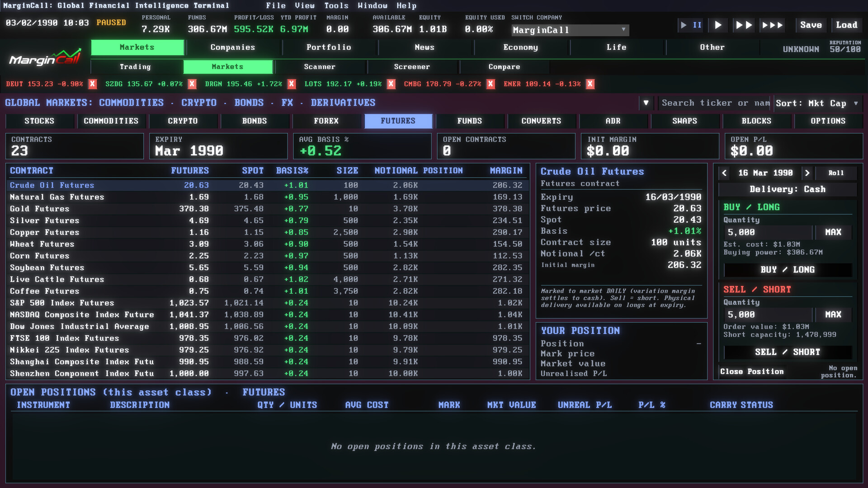Click MAX for sell quantity

[x=833, y=314]
